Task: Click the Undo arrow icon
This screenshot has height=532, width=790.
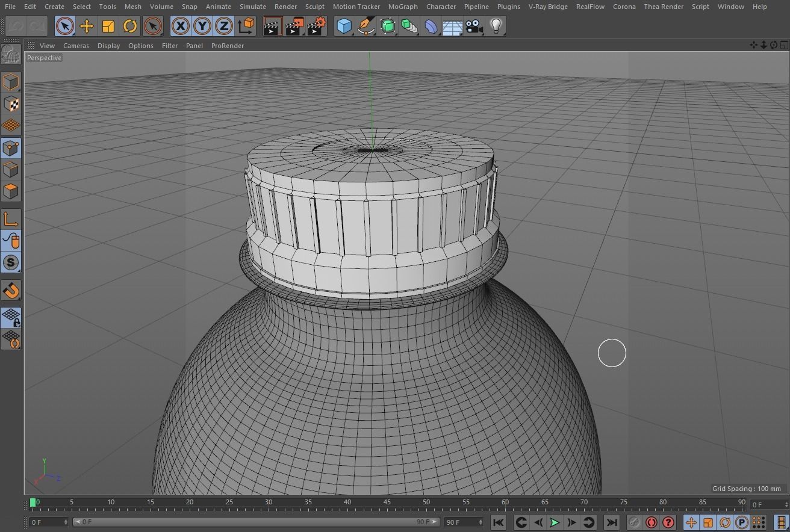Action: point(15,26)
